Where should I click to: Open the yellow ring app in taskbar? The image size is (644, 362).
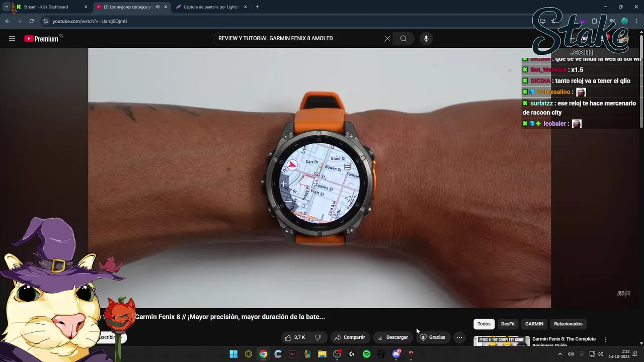[249, 354]
